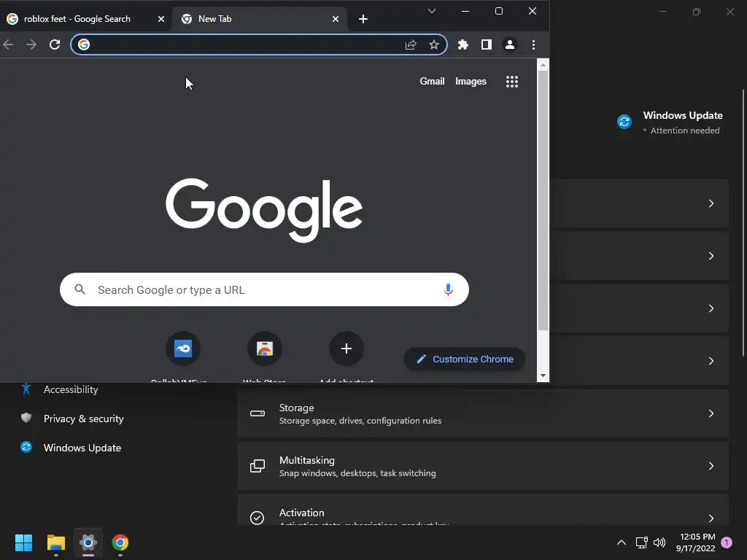Open a new Chrome tab
The width and height of the screenshot is (747, 560).
(363, 18)
